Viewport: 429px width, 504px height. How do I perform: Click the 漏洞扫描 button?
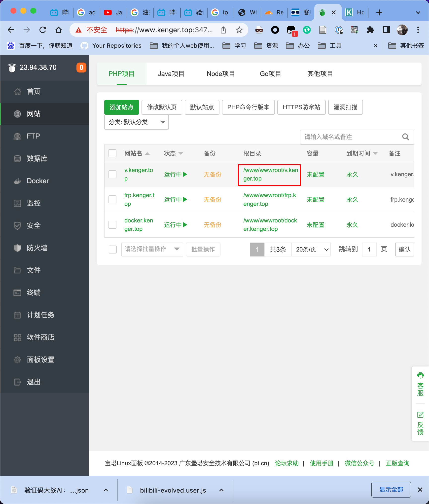click(x=345, y=107)
